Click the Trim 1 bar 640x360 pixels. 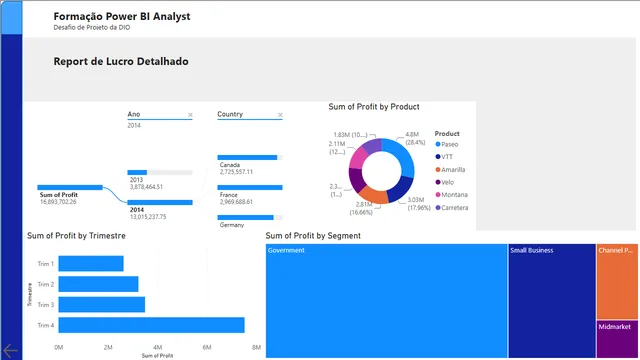point(91,263)
